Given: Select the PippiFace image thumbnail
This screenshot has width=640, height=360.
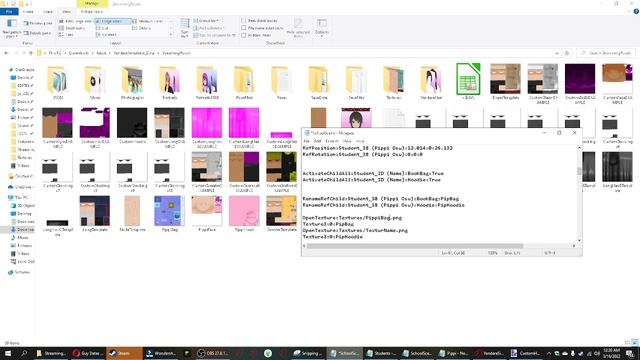Looking at the screenshot, I should [207, 214].
